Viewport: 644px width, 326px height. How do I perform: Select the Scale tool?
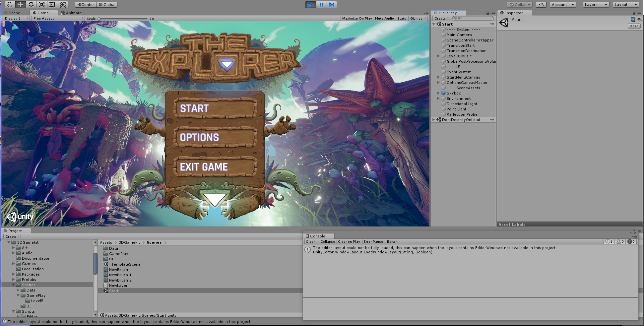(x=42, y=5)
